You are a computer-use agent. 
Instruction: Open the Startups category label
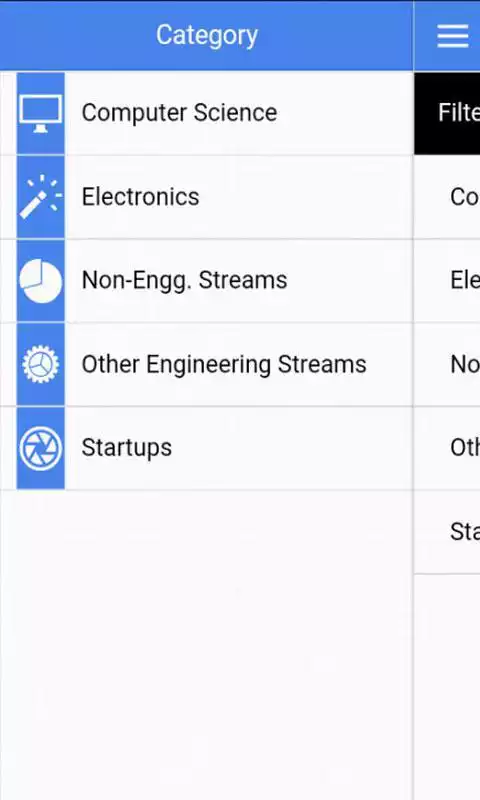(x=127, y=448)
